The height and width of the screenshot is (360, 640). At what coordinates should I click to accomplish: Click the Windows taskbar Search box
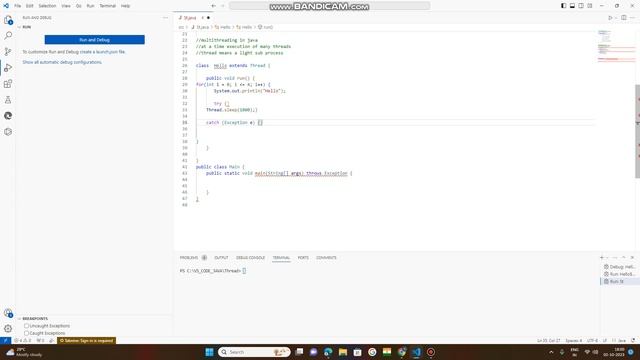coord(254,352)
